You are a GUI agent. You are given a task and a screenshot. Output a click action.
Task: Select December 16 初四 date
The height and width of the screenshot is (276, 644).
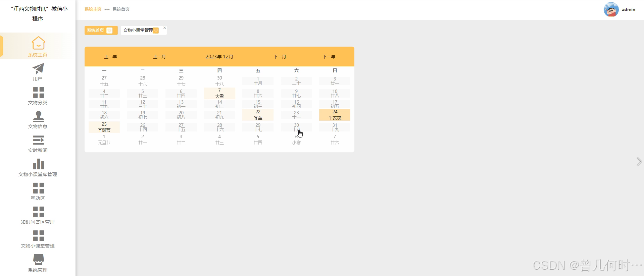296,104
